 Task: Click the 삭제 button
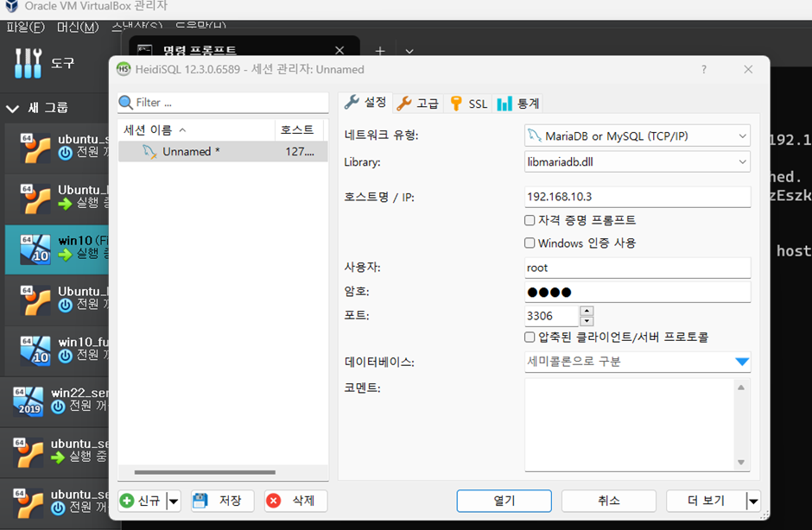(x=295, y=501)
